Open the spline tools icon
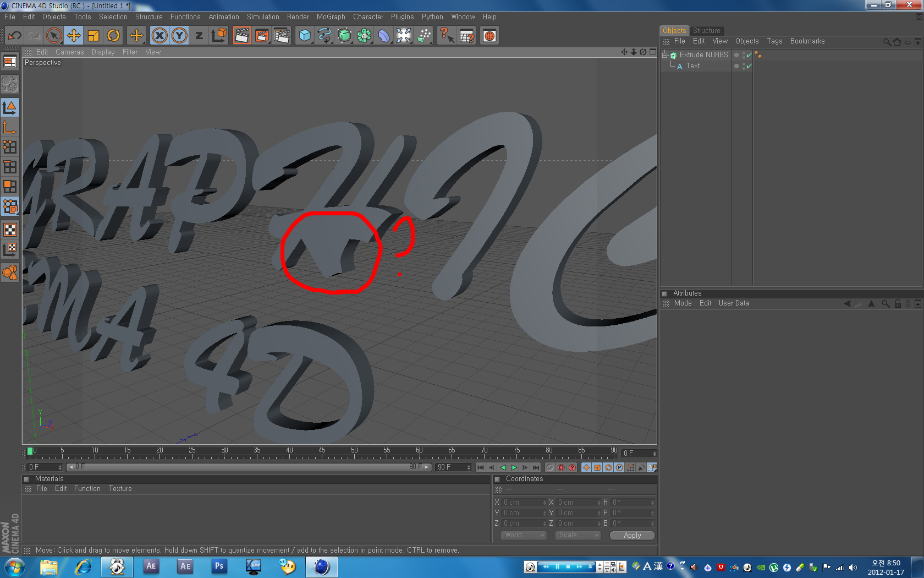924x578 pixels. pos(324,36)
